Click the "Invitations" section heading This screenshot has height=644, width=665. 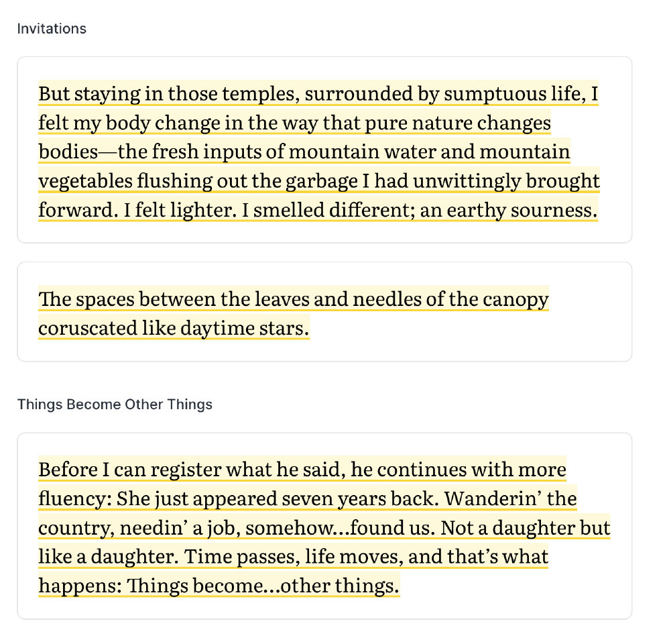52,29
